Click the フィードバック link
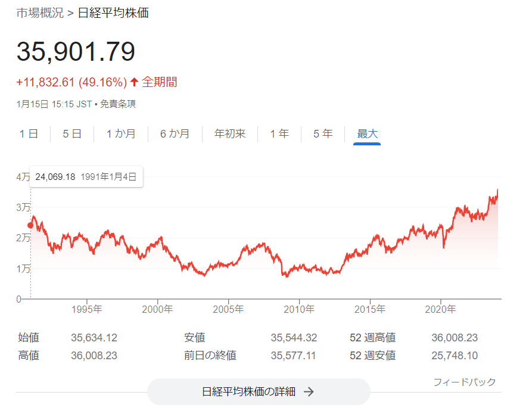Screen dimensions: 529x420 click(464, 382)
